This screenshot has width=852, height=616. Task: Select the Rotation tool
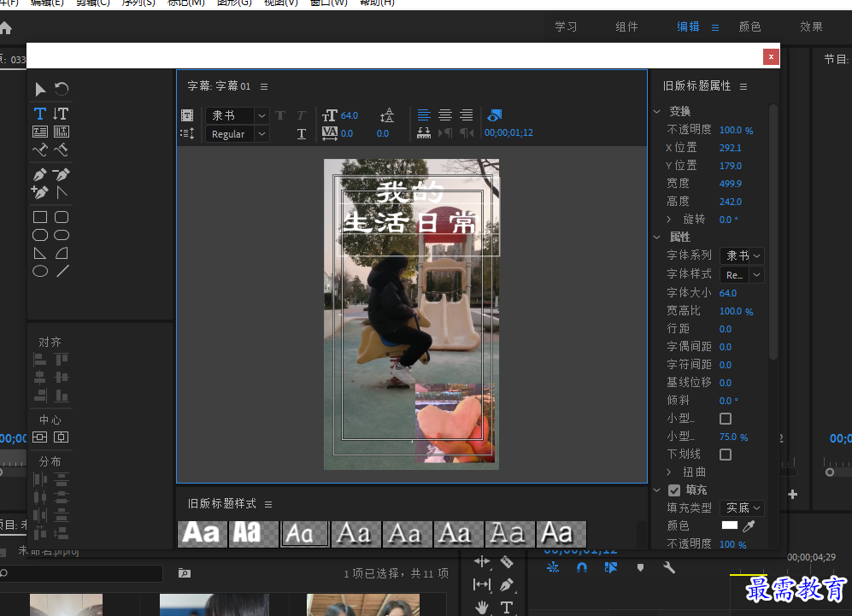[62, 89]
